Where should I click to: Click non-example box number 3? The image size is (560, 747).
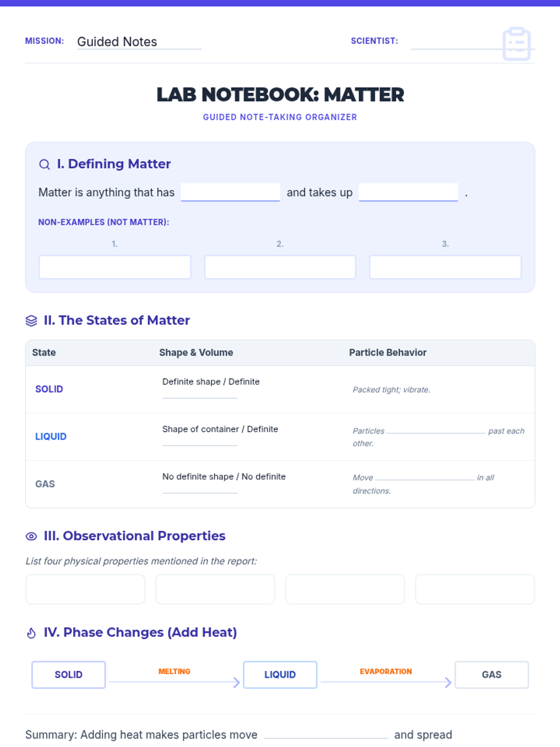tap(445, 267)
